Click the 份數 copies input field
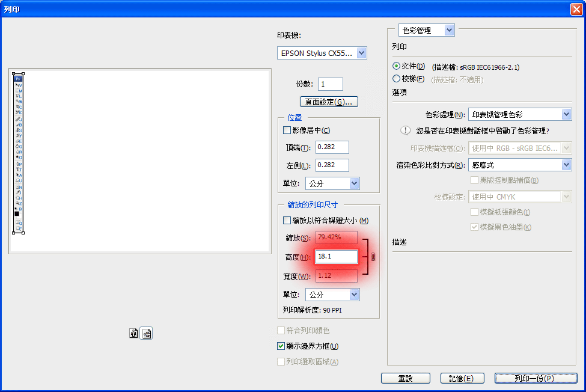Viewport: 586px width, 392px height. pyautogui.click(x=331, y=84)
